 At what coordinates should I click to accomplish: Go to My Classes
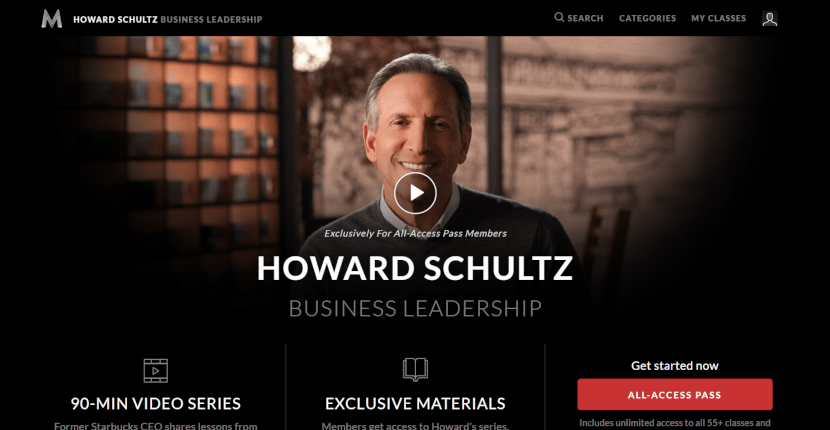point(718,18)
